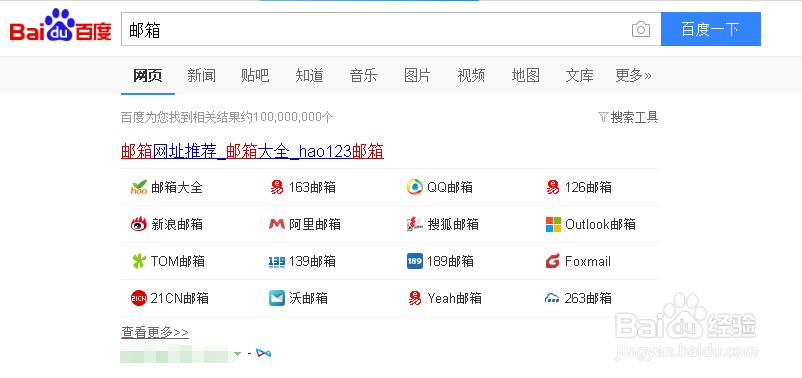The width and height of the screenshot is (802, 378).
Task: Click the blue-red icon after the blurred URL
Action: coord(263,353)
